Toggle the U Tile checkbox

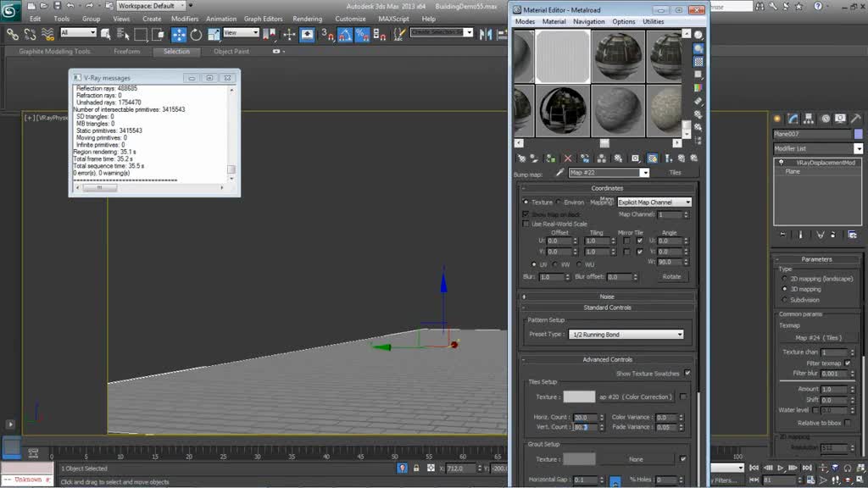pyautogui.click(x=639, y=241)
